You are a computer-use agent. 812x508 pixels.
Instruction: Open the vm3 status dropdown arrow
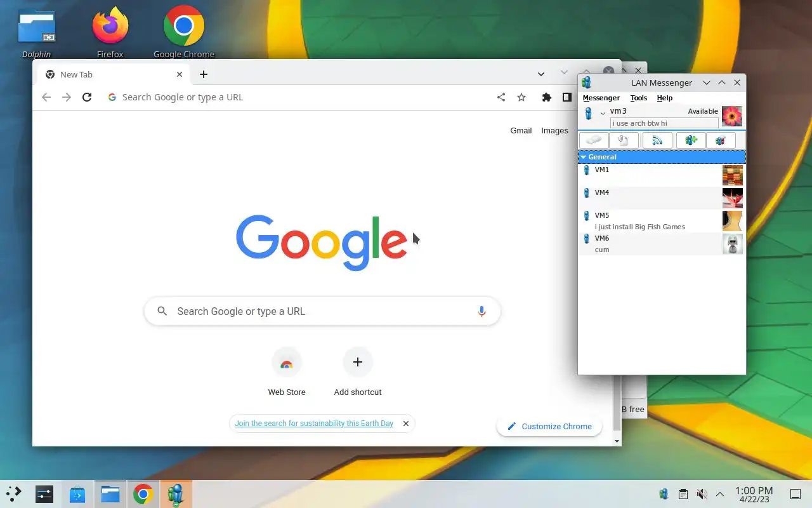(603, 113)
